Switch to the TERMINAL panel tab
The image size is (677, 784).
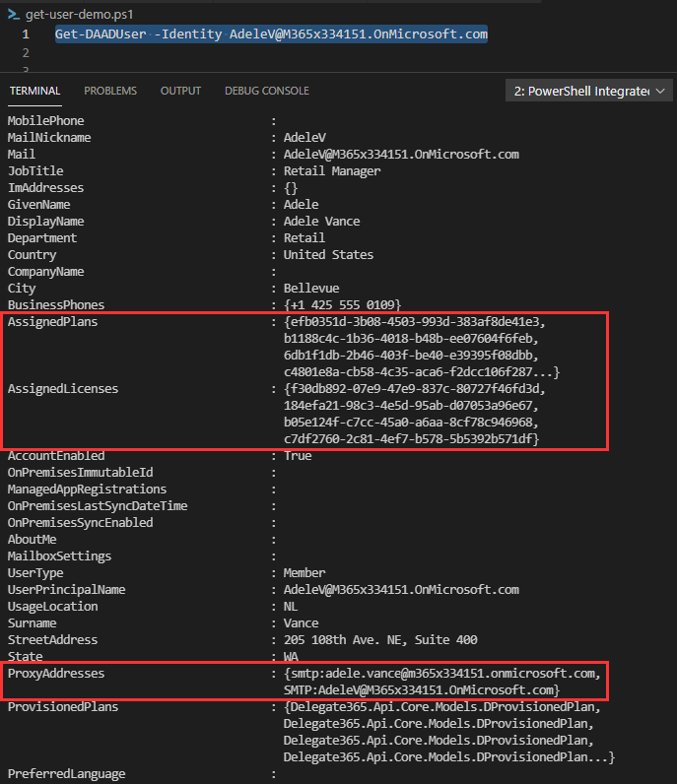(x=34, y=91)
